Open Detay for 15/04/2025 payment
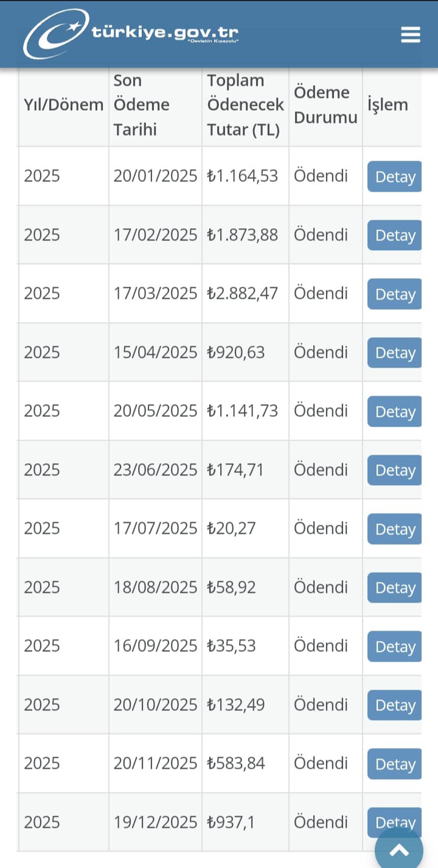Image resolution: width=438 pixels, height=868 pixels. [395, 353]
